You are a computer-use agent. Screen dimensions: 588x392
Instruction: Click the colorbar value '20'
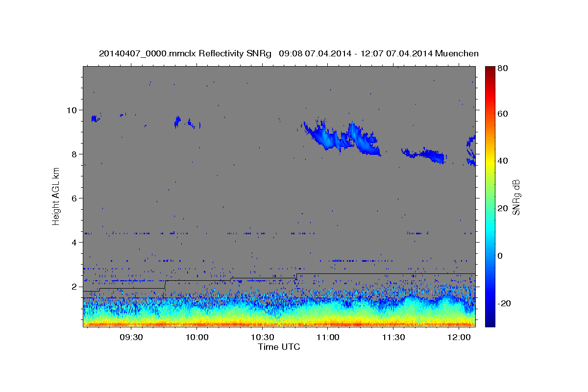coord(502,208)
